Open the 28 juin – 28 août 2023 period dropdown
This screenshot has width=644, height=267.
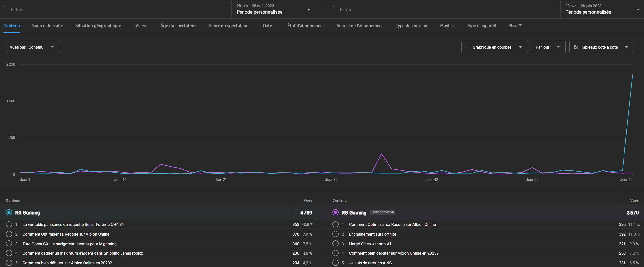point(277,9)
